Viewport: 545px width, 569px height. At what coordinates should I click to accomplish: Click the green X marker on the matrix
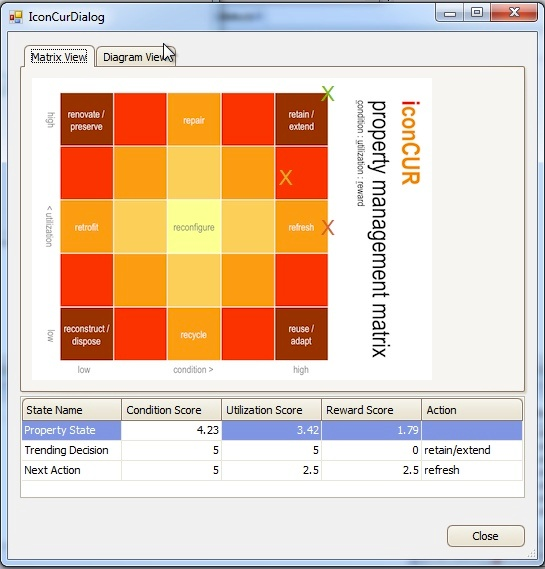[328, 94]
